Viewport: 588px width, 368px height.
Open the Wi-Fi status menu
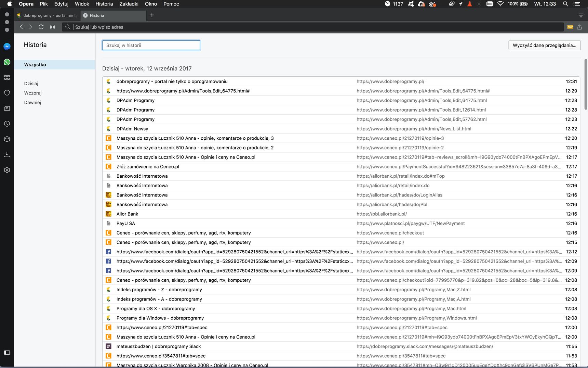500,4
